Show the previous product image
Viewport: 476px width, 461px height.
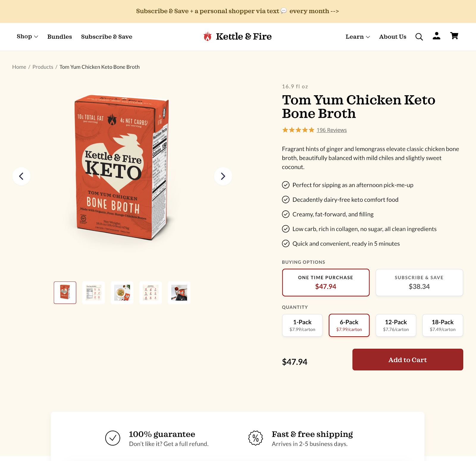pyautogui.click(x=21, y=176)
